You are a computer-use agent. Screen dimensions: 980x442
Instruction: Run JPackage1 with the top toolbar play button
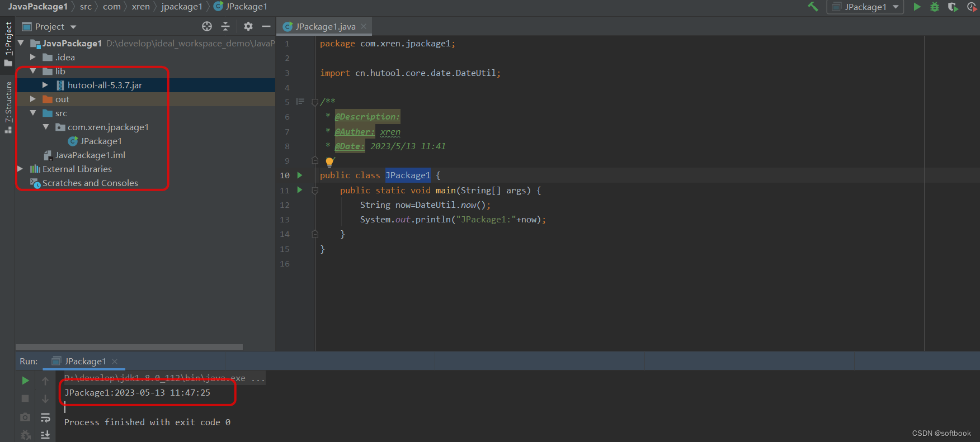917,7
